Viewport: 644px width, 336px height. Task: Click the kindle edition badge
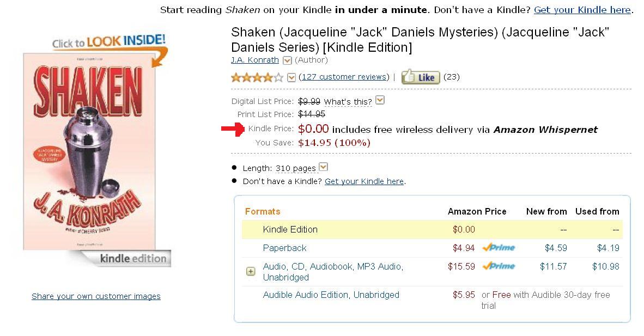(132, 259)
